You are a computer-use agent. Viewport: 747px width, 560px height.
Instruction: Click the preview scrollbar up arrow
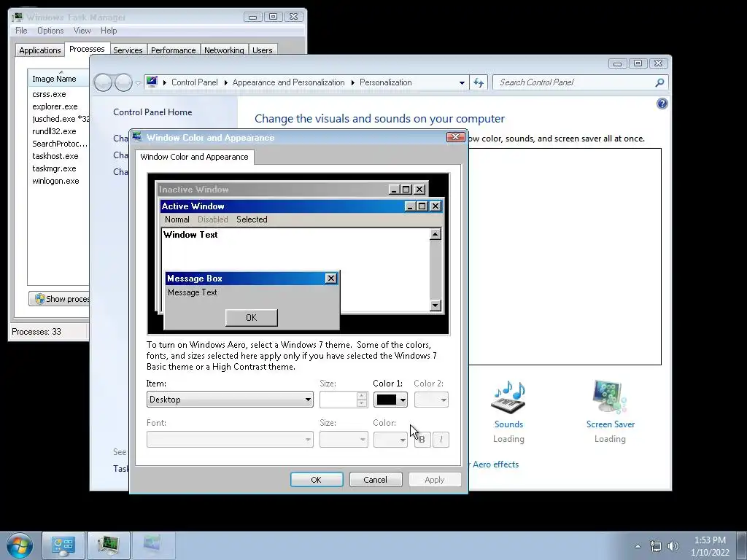tap(435, 234)
